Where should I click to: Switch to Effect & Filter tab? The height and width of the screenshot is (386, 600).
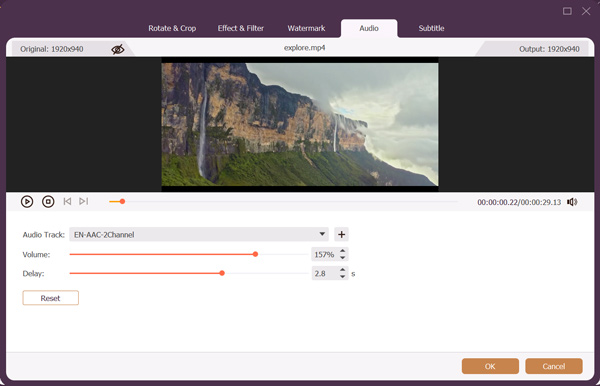(241, 28)
